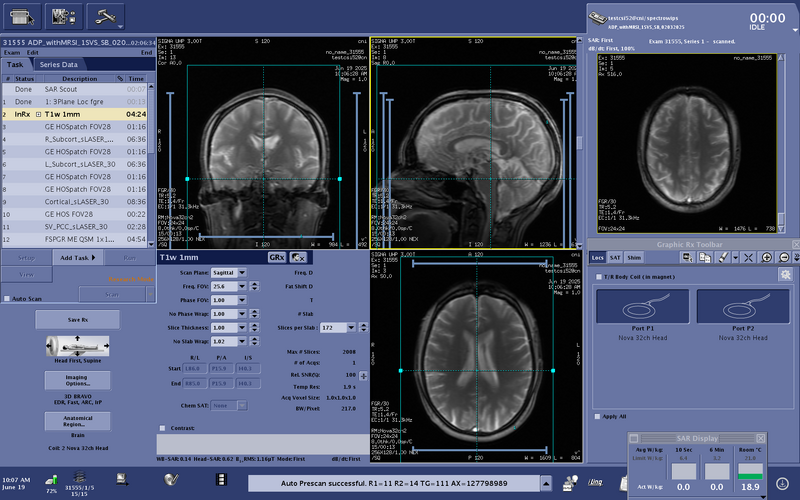
Task: Expand the status message history arrow
Action: [546, 483]
